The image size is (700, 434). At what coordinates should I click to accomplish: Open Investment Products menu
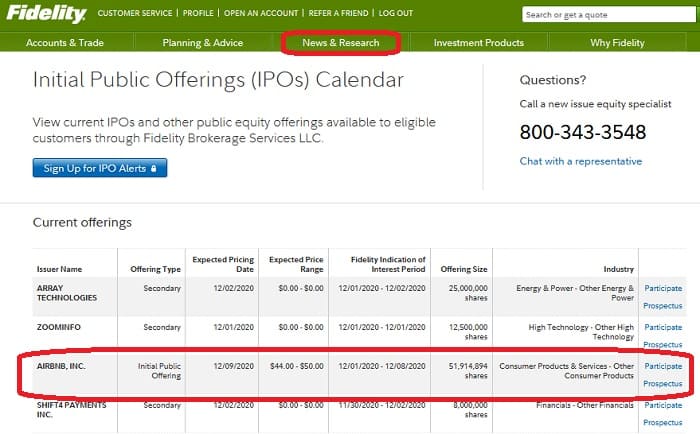479,43
